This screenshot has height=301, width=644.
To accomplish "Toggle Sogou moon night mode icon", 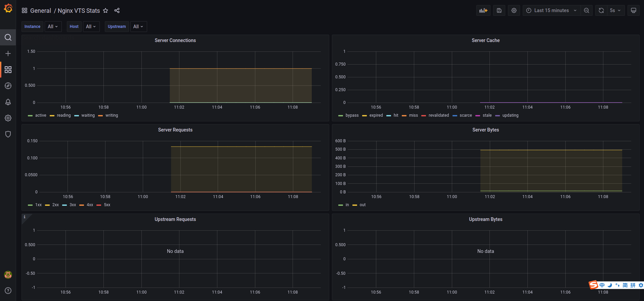I will tap(610, 285).
